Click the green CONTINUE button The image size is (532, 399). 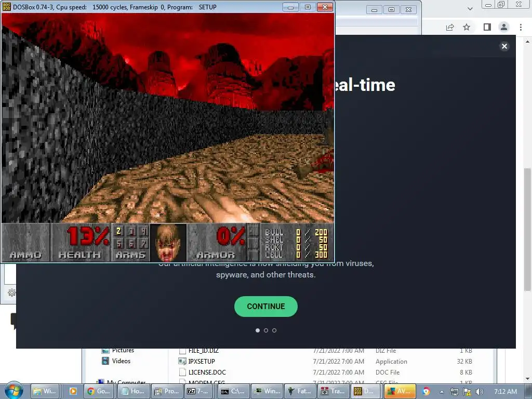[x=266, y=307]
